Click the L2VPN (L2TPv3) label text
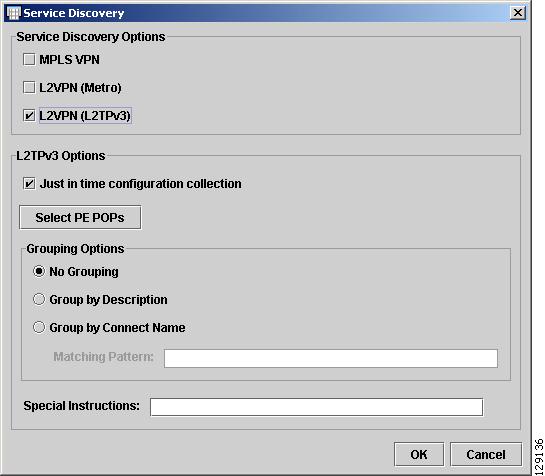The height and width of the screenshot is (476, 545). [x=85, y=115]
